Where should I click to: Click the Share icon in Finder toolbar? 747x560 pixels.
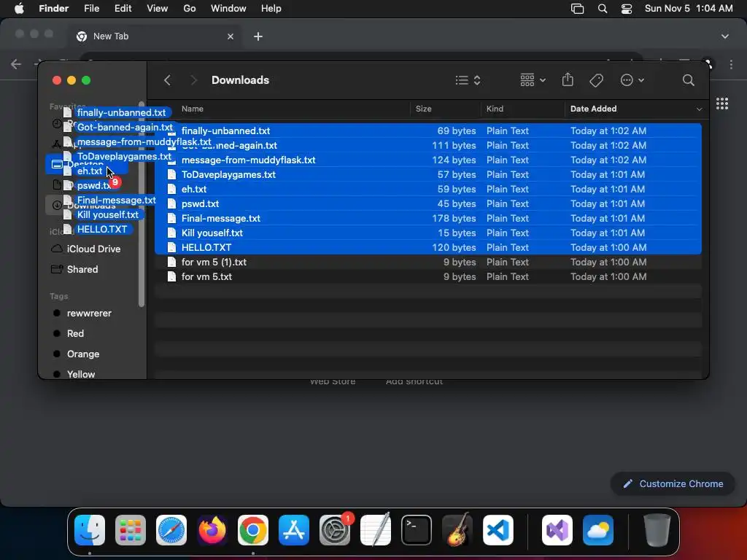[568, 79]
